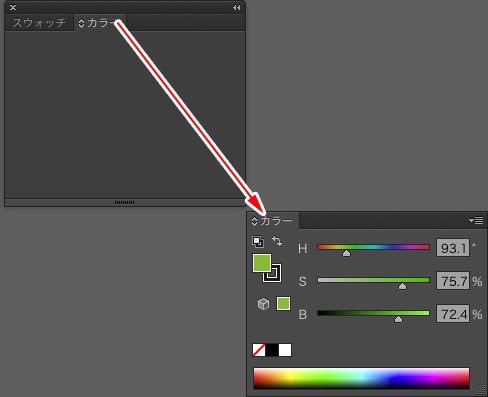488x397 pixels.
Task: Choose the black swatch
Action: tap(272, 350)
